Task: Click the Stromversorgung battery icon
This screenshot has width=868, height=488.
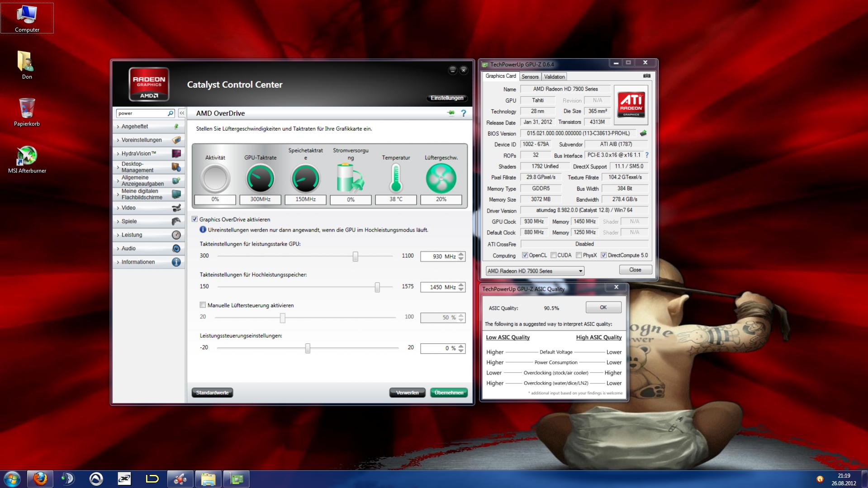Action: pos(350,178)
